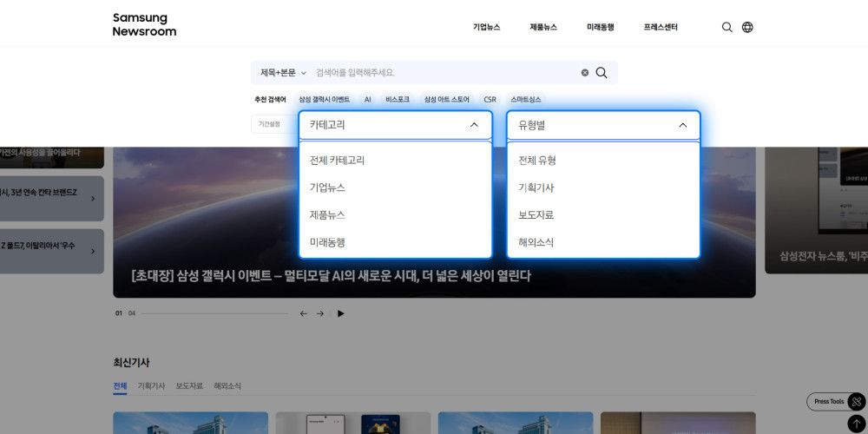Clear search text with the X icon

click(x=585, y=73)
